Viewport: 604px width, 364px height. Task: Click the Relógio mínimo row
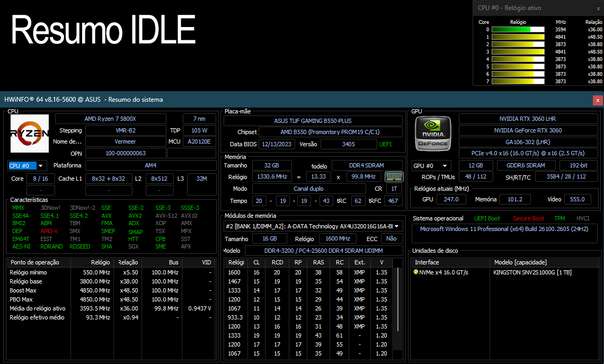click(x=111, y=272)
